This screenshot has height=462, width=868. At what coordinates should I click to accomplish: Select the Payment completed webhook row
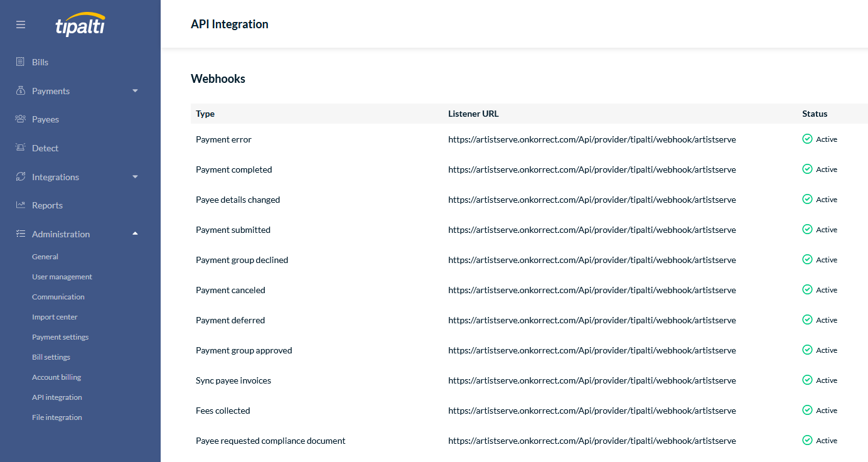click(x=234, y=169)
